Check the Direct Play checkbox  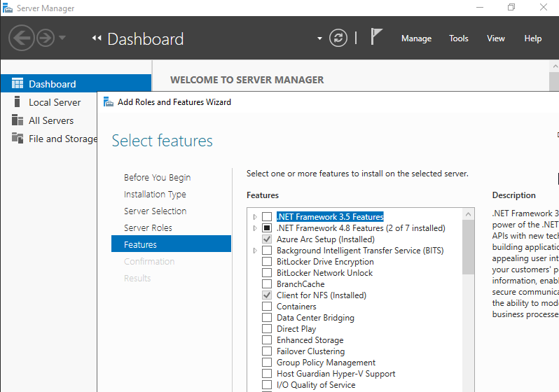point(267,328)
